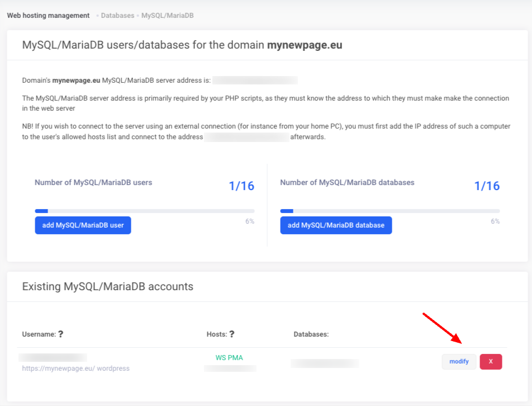Click the databases 1/16 count
This screenshot has height=406, width=532.
[487, 186]
